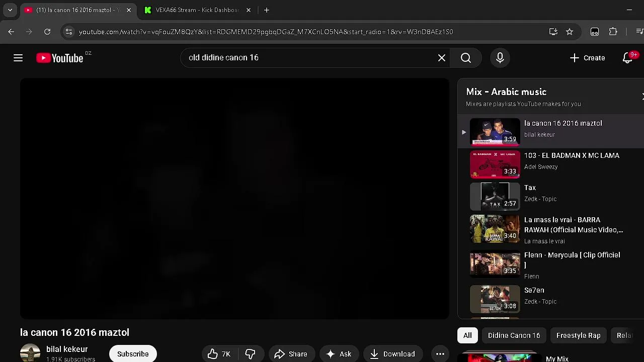Select the Freestyle Rap chip
The height and width of the screenshot is (362, 644).
578,335
